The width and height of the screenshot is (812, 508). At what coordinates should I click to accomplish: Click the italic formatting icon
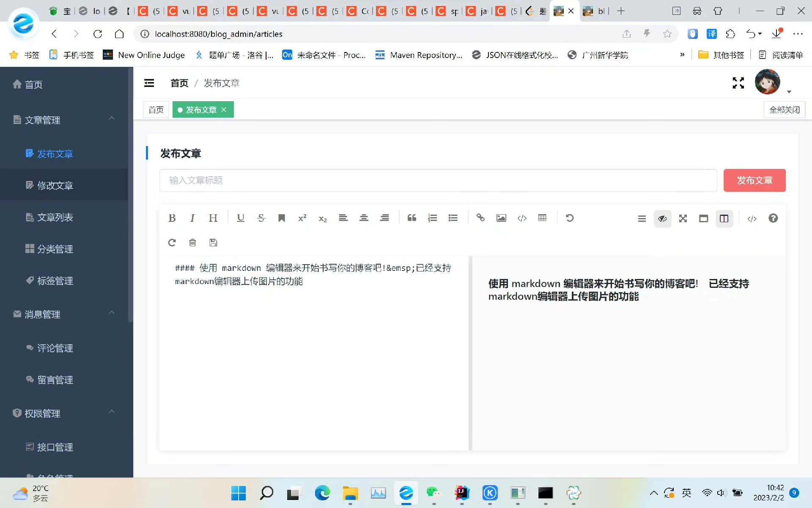pos(192,218)
